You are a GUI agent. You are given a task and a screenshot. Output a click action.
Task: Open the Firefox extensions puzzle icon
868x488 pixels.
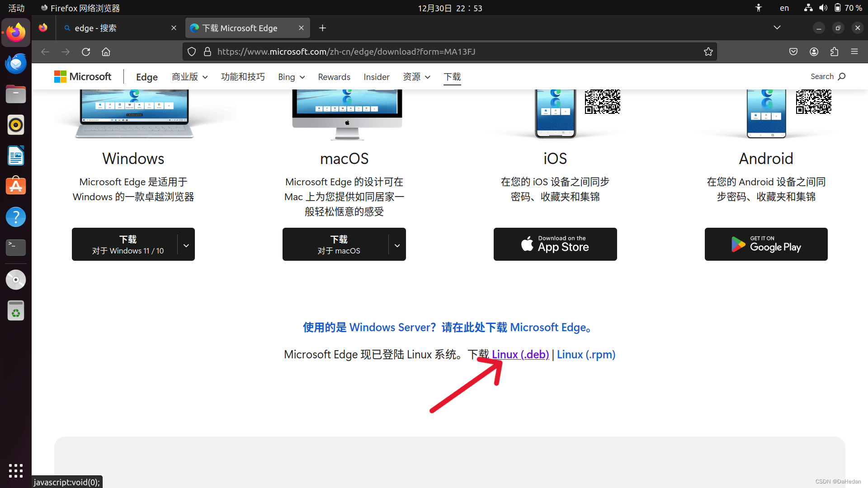click(834, 52)
